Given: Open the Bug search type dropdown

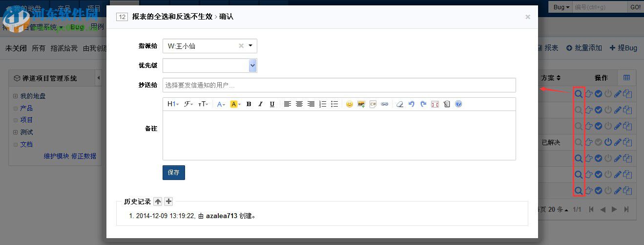Looking at the screenshot, I should pyautogui.click(x=561, y=7).
